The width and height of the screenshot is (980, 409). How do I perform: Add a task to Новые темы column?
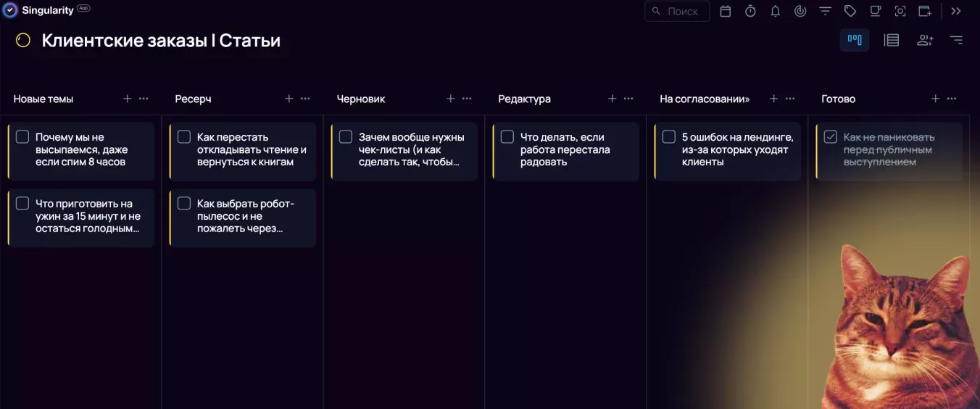[128, 99]
